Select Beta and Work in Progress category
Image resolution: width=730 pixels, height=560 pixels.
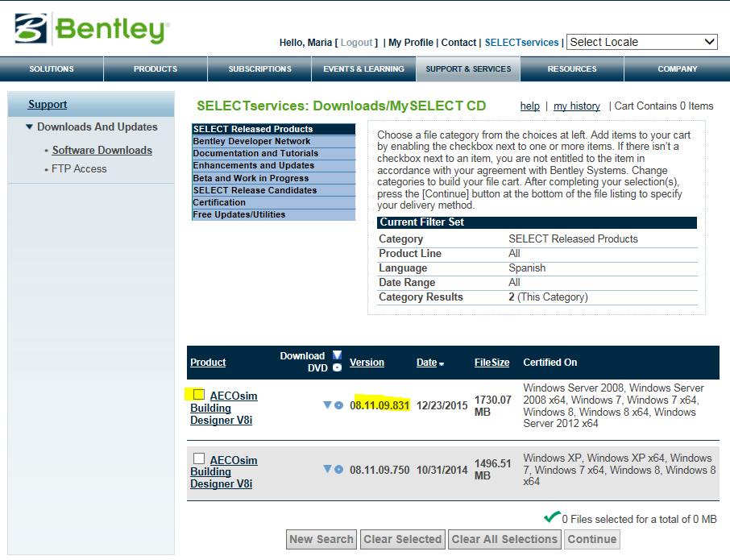tap(273, 178)
